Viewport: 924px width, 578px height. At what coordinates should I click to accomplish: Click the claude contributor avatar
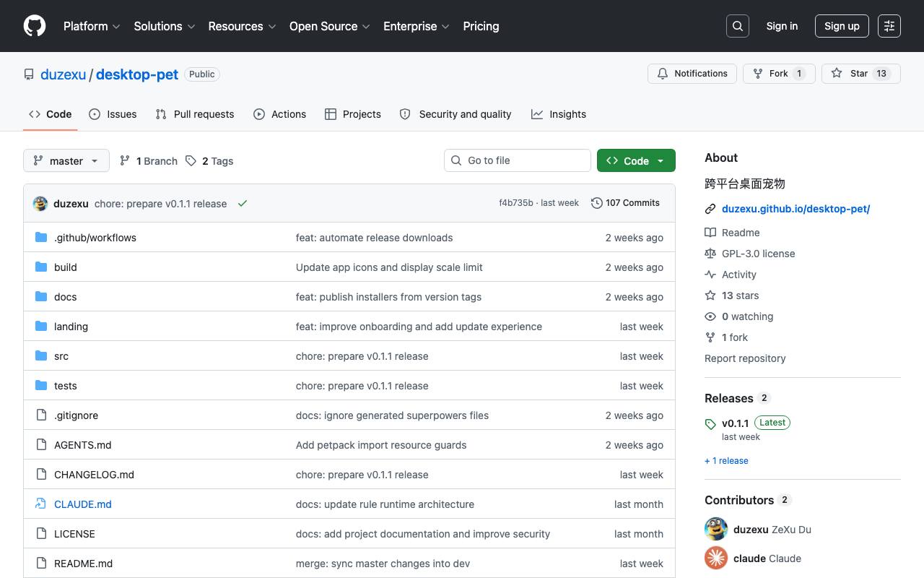716,558
